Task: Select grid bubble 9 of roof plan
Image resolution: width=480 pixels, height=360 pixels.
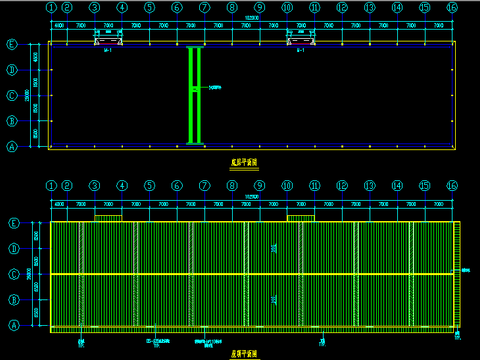Action: tap(260, 186)
